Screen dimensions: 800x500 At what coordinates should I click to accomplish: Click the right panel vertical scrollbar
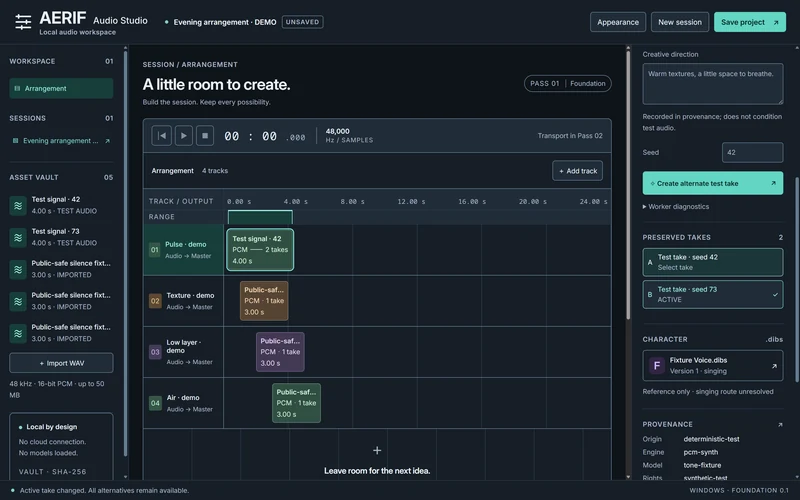[797, 279]
